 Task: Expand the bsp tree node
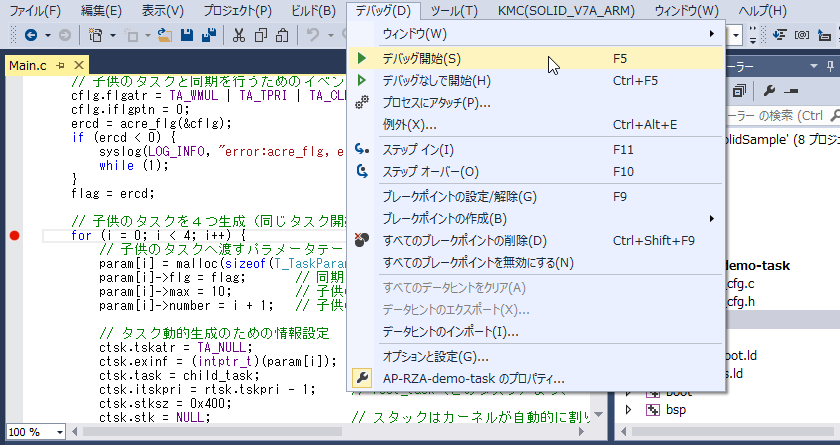point(629,410)
